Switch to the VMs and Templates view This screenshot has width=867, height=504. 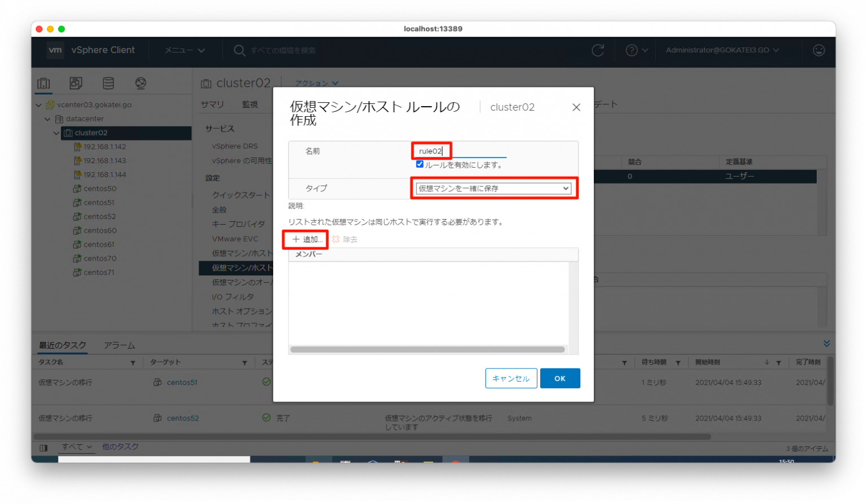(x=76, y=82)
